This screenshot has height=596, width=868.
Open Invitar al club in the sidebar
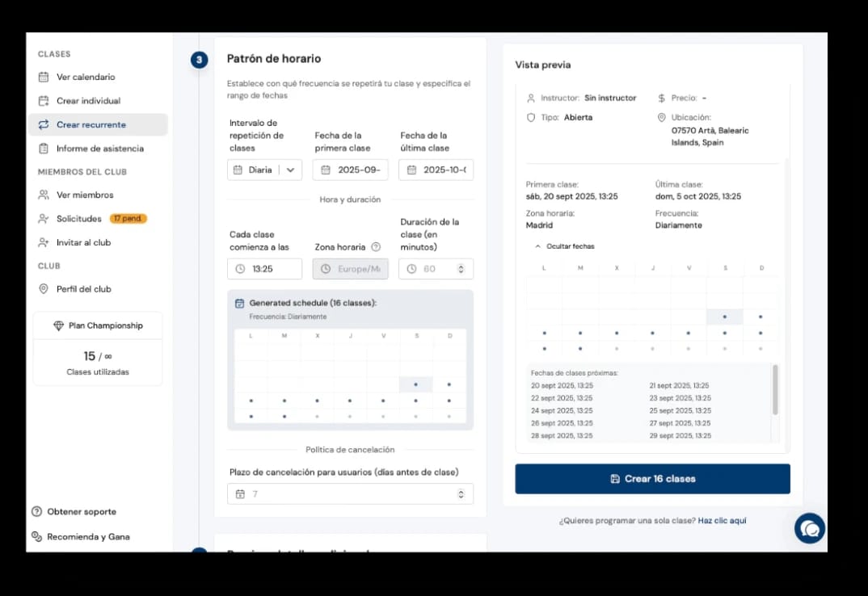click(83, 242)
